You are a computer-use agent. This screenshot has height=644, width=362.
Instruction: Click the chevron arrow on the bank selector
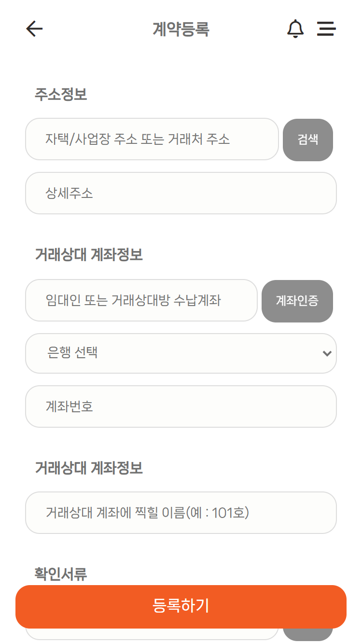coord(327,353)
